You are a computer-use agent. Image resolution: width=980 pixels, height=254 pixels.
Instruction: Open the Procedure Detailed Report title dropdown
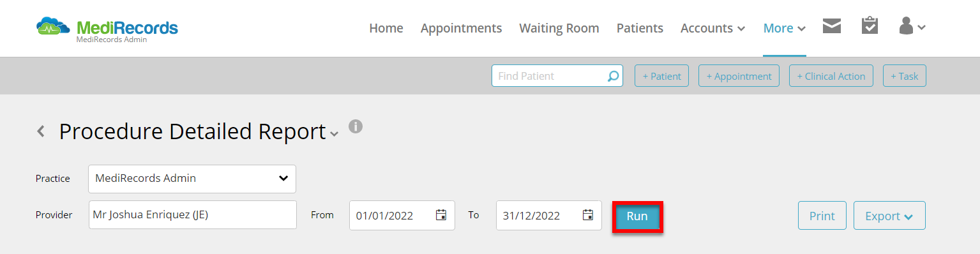click(x=335, y=134)
